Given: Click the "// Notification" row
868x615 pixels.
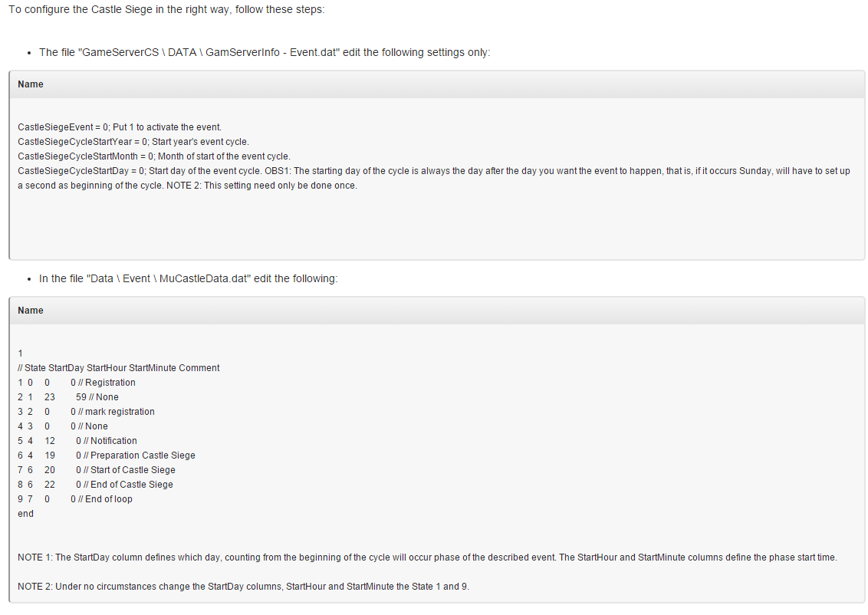Looking at the screenshot, I should (77, 441).
